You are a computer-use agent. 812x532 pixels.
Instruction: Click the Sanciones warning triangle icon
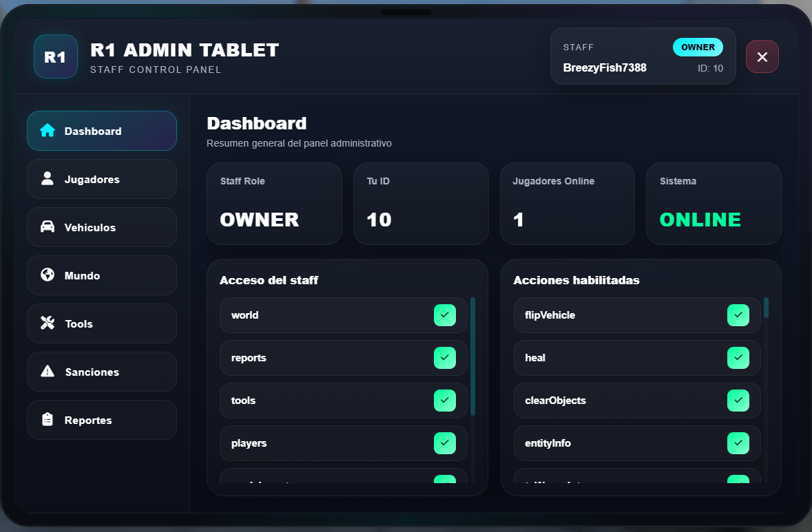pos(48,371)
